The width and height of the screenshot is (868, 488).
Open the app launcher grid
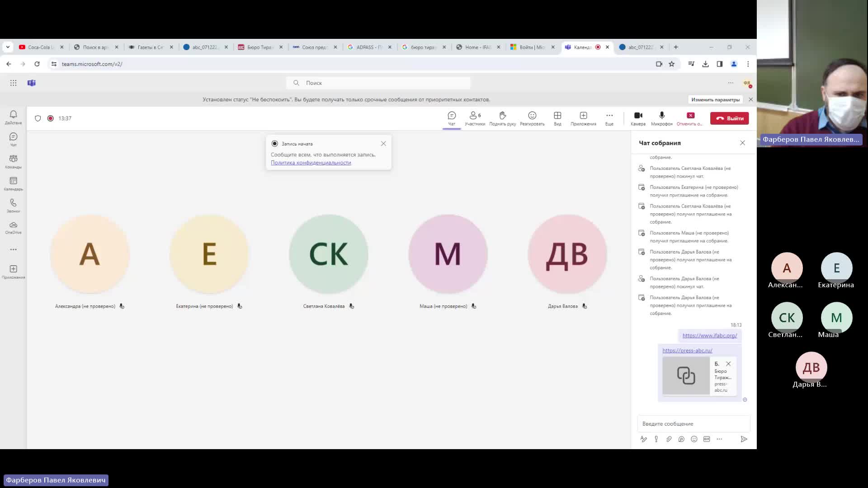(x=13, y=83)
